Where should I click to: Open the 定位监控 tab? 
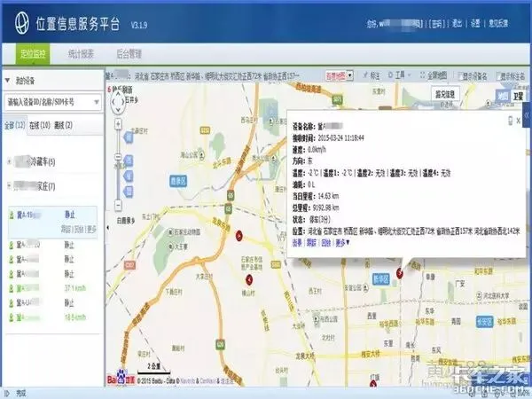(x=33, y=53)
